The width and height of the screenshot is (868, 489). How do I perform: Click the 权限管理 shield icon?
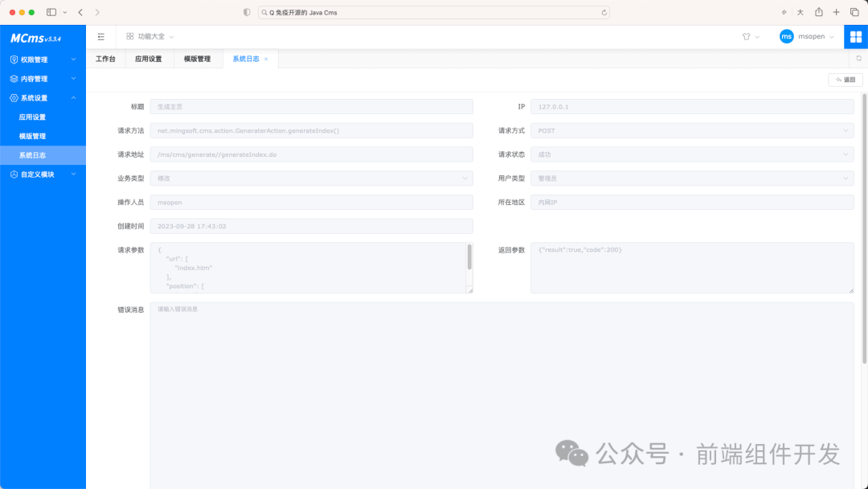14,60
